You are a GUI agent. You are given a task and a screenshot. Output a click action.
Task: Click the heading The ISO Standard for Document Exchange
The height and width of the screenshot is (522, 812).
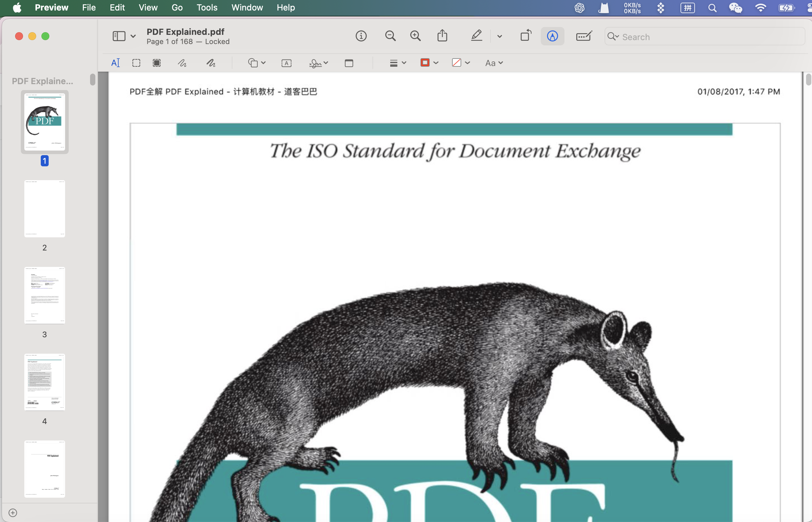[x=455, y=151]
